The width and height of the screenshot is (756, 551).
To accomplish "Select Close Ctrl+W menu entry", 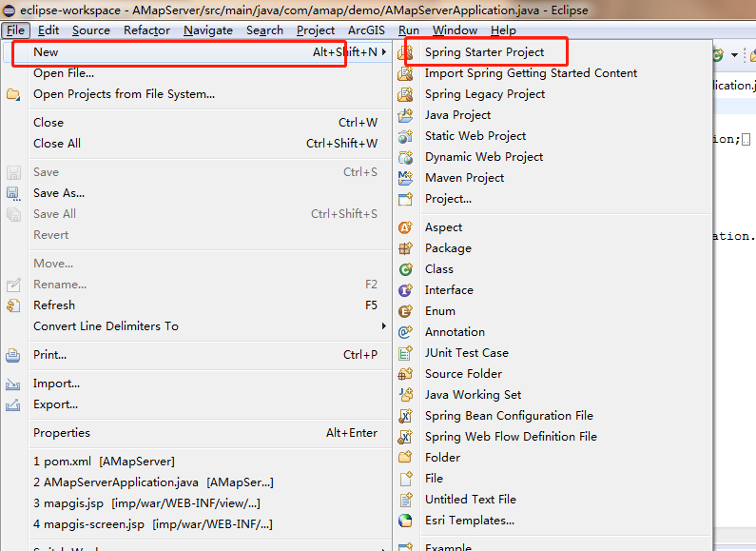I will point(197,123).
